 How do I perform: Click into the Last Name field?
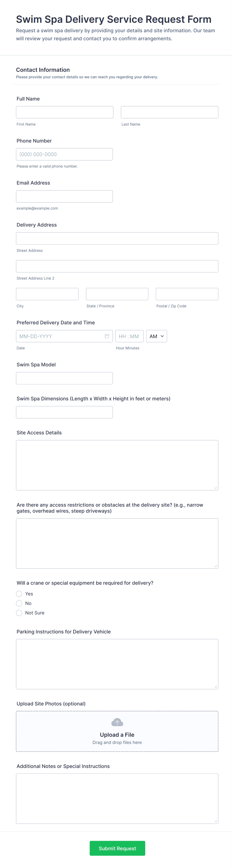pyautogui.click(x=169, y=112)
